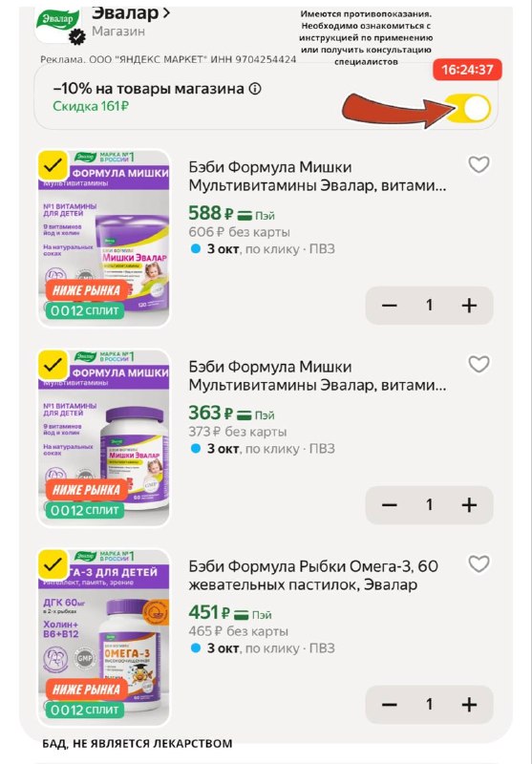Open info icon next to −10% discount
Screen dimensions: 532x764
pyautogui.click(x=255, y=89)
